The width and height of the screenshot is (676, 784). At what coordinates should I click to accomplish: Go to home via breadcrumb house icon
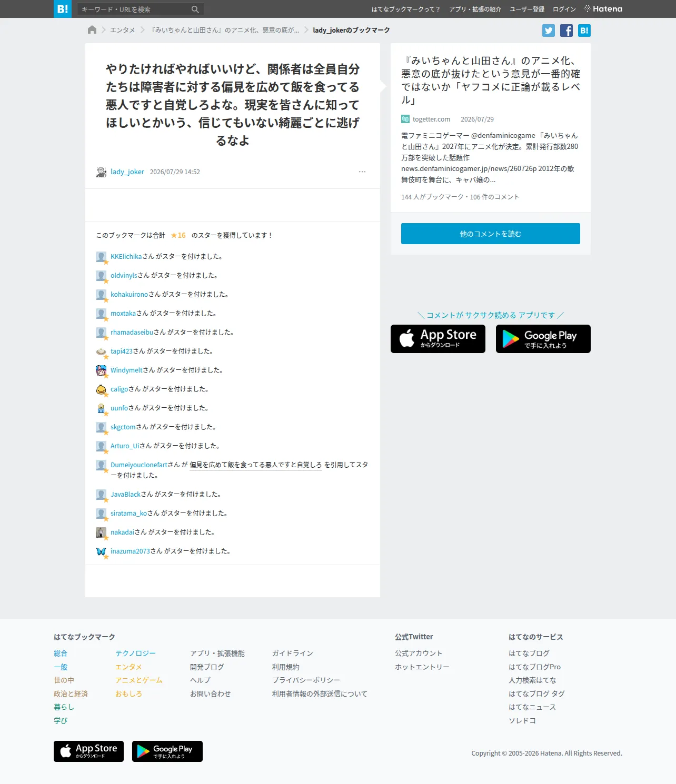pos(92,30)
